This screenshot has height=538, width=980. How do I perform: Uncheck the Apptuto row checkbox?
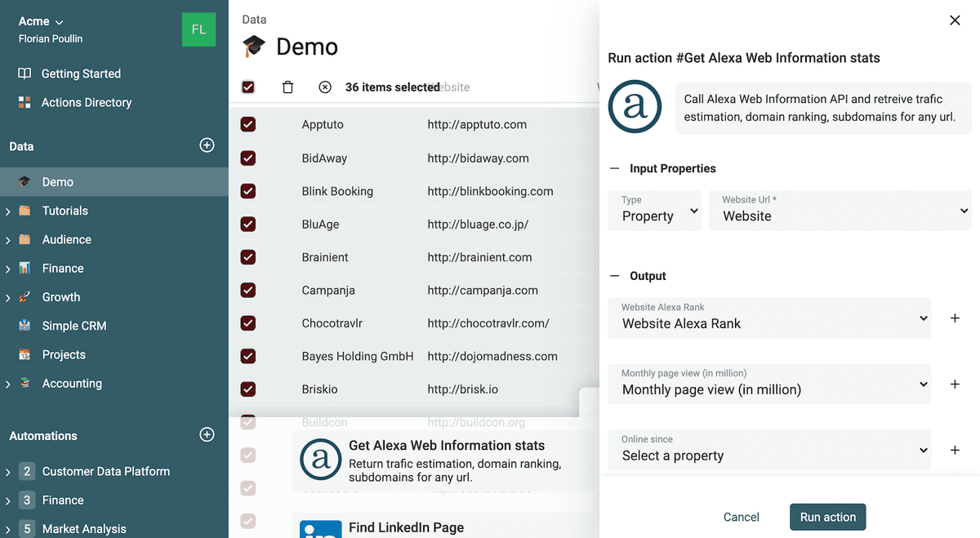click(248, 124)
